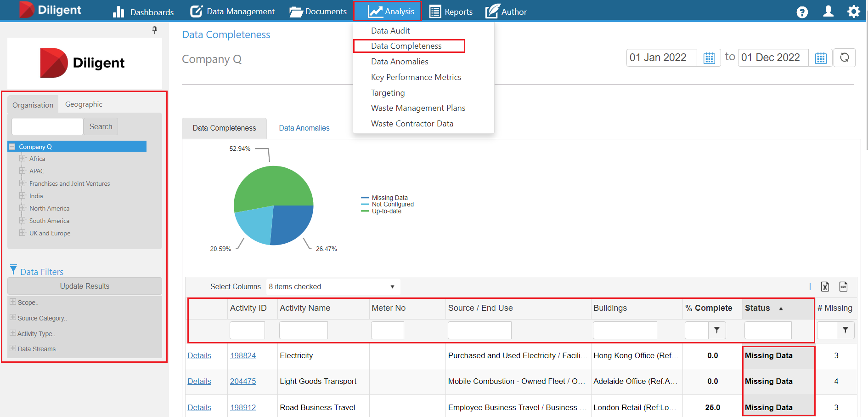
Task: Click the Activity Name filter input
Action: (303, 330)
